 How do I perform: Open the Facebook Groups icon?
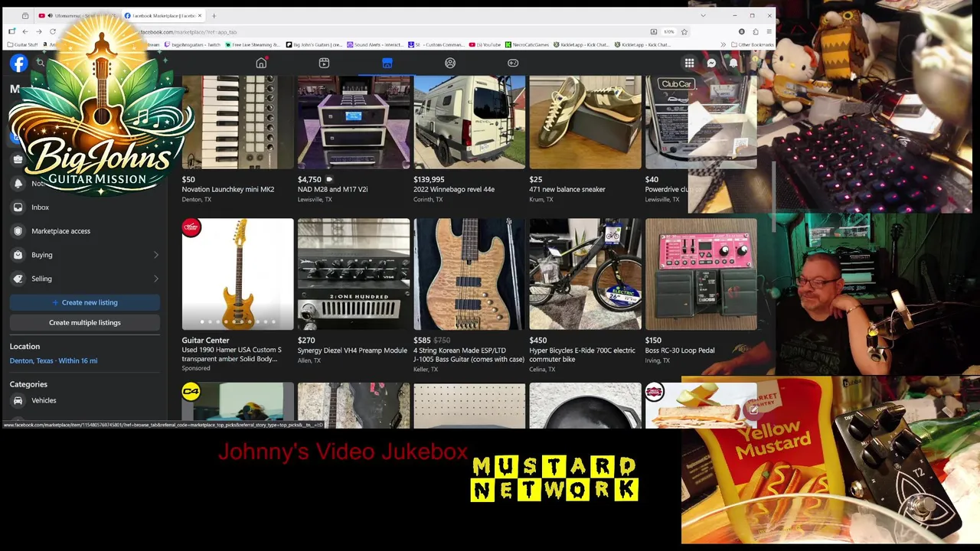[450, 63]
